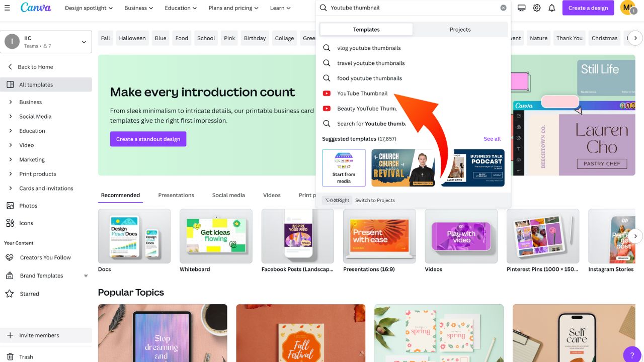Viewport: 644px width, 362px height.
Task: Open the desktop app monitor icon
Action: click(521, 8)
